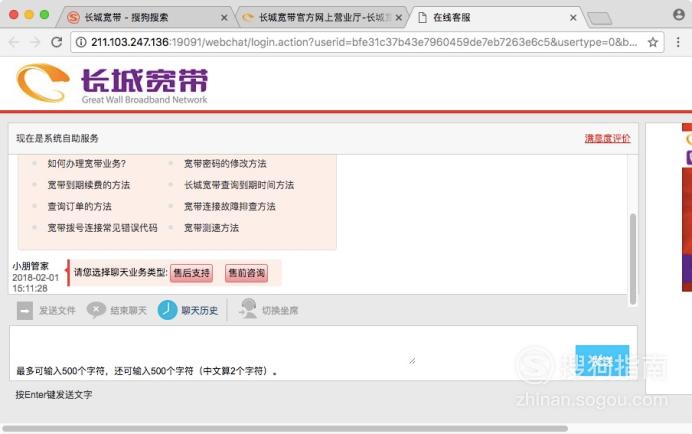Screen dimensions: 692x434
Task: Click the 切换坐席 label
Action: tap(280, 310)
